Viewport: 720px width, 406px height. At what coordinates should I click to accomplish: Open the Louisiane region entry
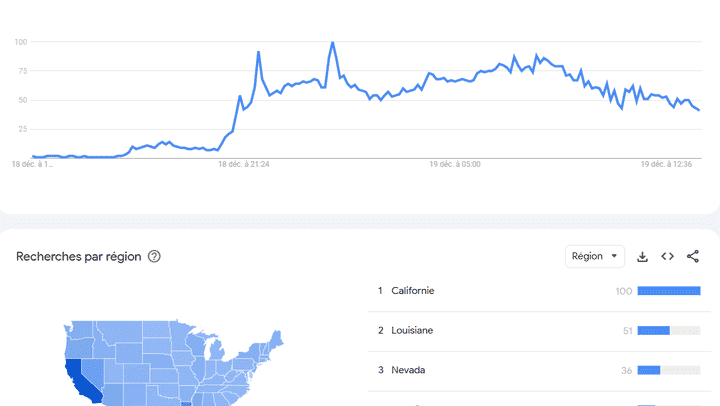tap(412, 331)
